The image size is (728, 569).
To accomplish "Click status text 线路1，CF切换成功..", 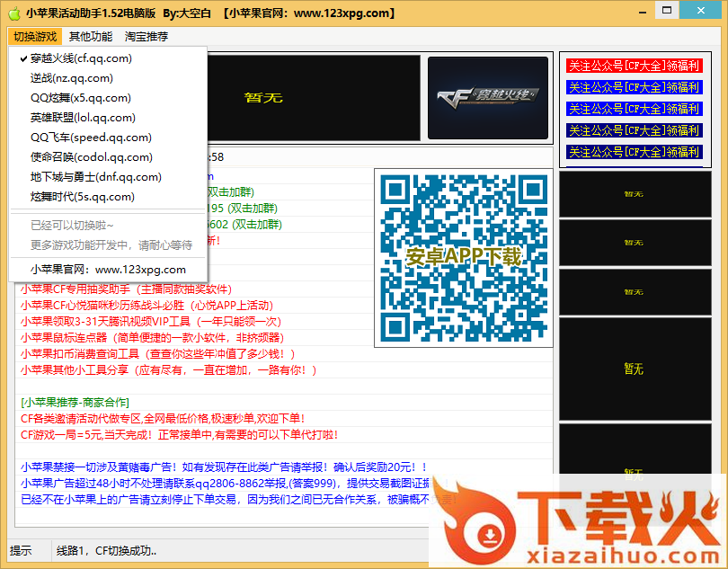I will (106, 551).
